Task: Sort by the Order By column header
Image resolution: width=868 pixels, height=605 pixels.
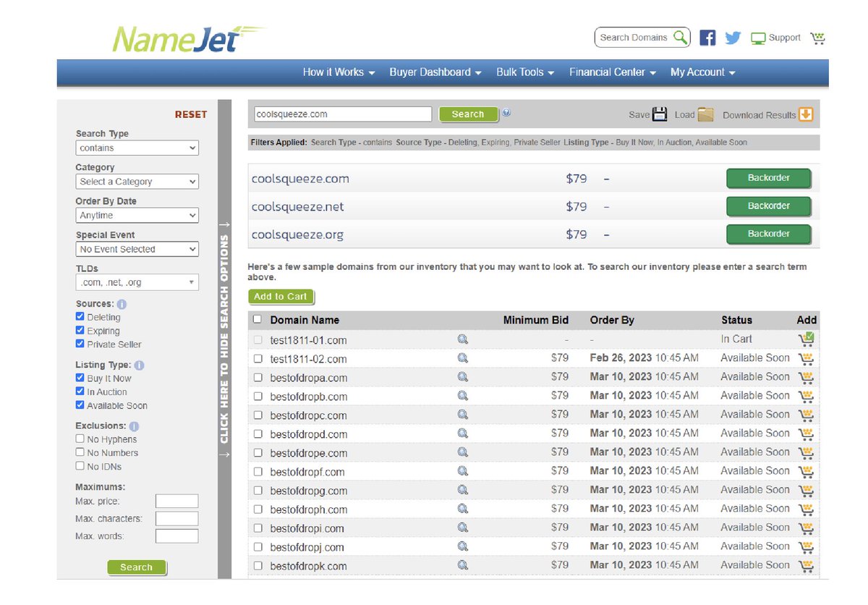Action: pos(612,320)
